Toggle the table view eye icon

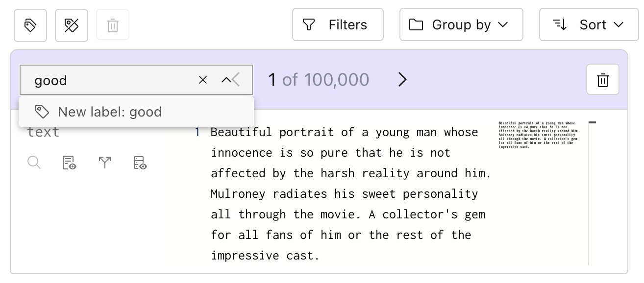(140, 163)
